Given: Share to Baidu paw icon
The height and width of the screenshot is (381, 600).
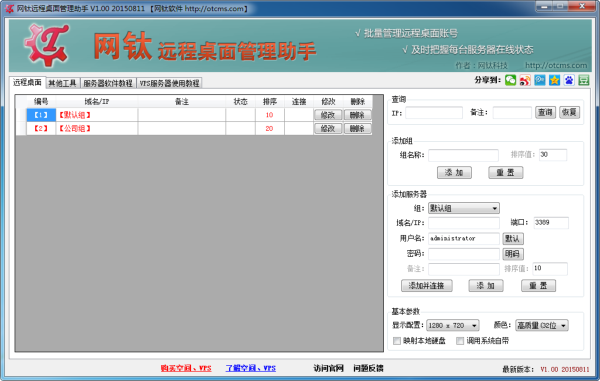Looking at the screenshot, I should [x=569, y=80].
